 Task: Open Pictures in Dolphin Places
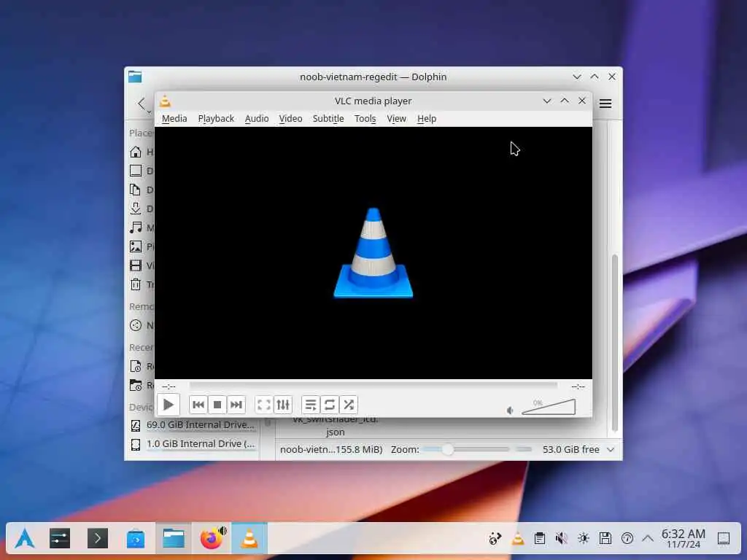tap(141, 246)
